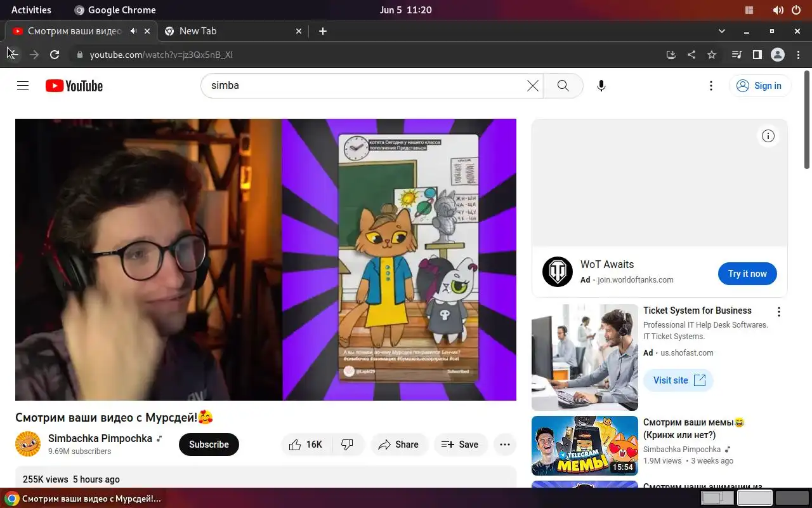Image resolution: width=812 pixels, height=508 pixels.
Task: Open the Смотрим ваши мемы video thumbnail
Action: [585, 446]
